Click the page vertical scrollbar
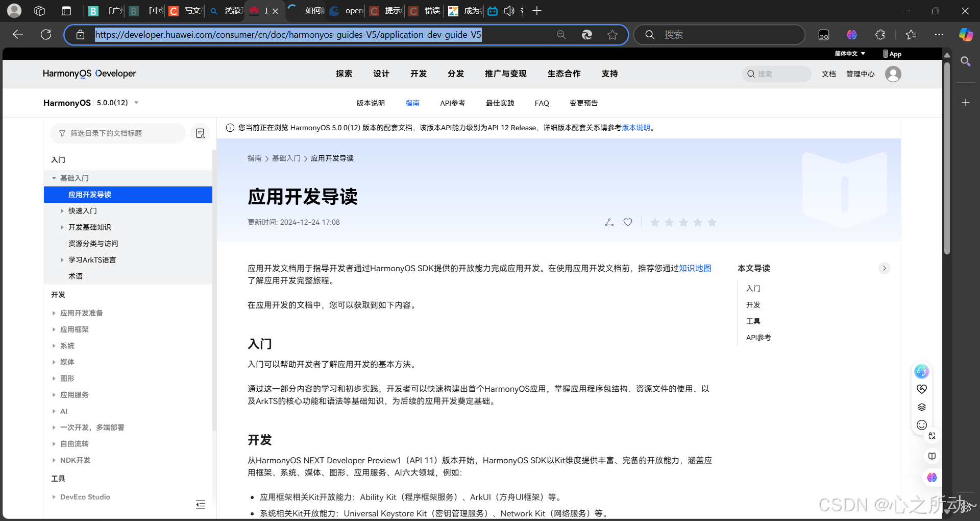The width and height of the screenshot is (980, 521). coord(947,158)
